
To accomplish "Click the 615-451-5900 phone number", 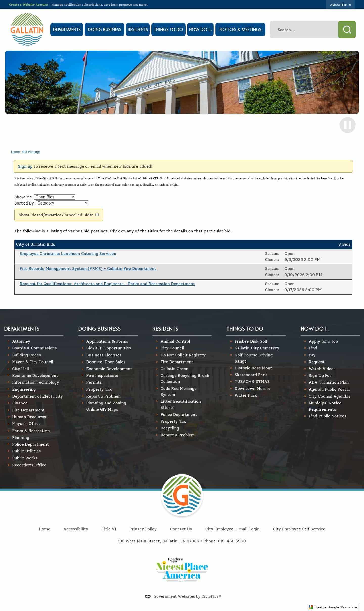I will 232,541.
